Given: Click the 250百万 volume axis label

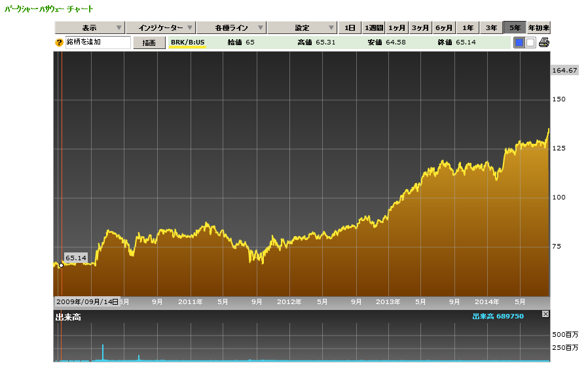Looking at the screenshot, I should pyautogui.click(x=565, y=348).
